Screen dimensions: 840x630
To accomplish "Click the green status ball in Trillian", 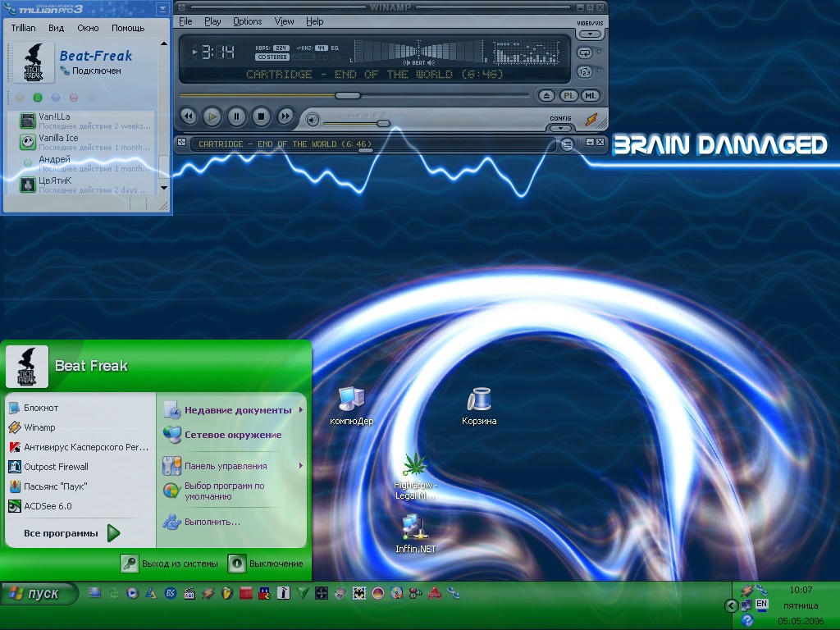I will click(x=38, y=98).
